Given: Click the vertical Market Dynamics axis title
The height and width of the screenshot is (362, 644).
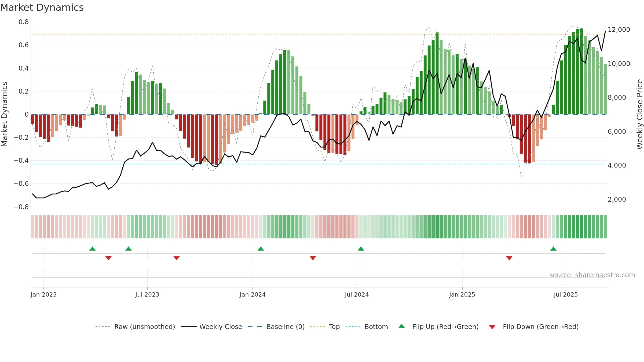Looking at the screenshot, I should [4, 114].
